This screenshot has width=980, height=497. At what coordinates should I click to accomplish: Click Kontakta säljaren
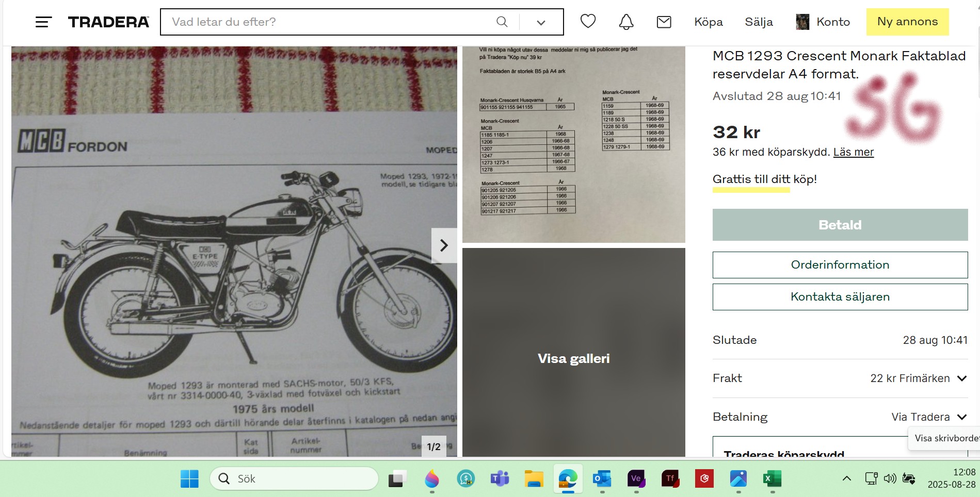click(840, 297)
